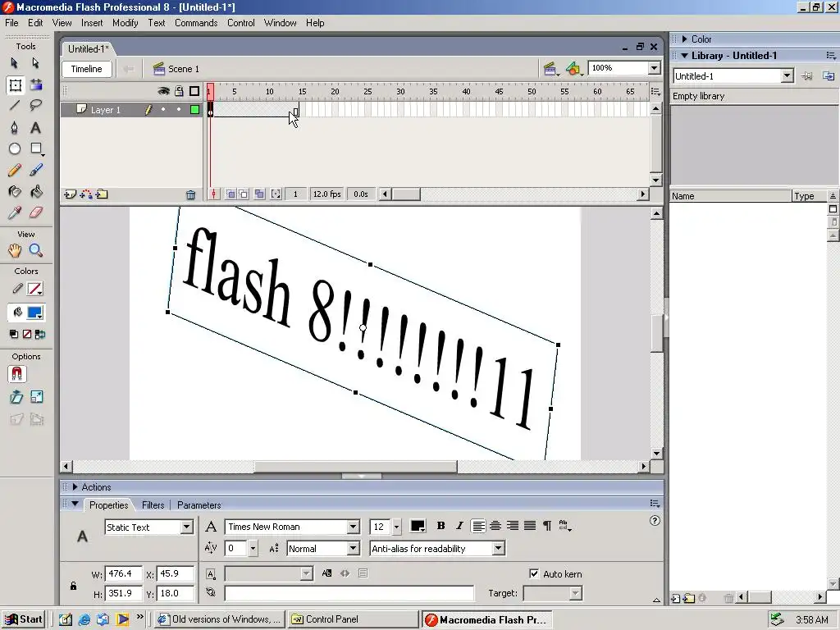Screen dimensions: 840x630
Task: Select the Free Transform tool
Action: [15, 84]
